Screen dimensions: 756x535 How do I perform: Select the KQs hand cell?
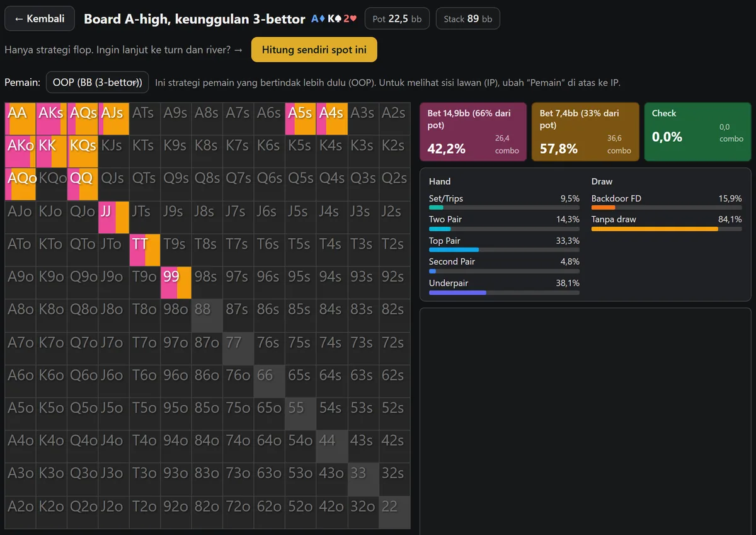(83, 151)
